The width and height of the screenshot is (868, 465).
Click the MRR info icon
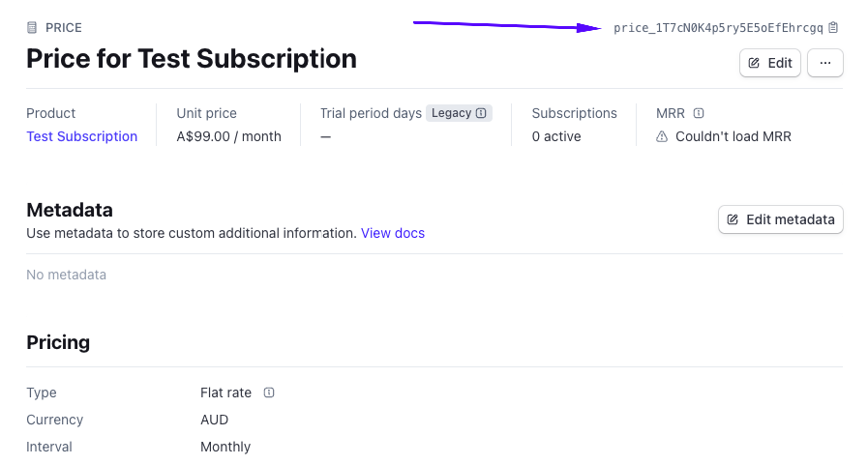click(699, 113)
